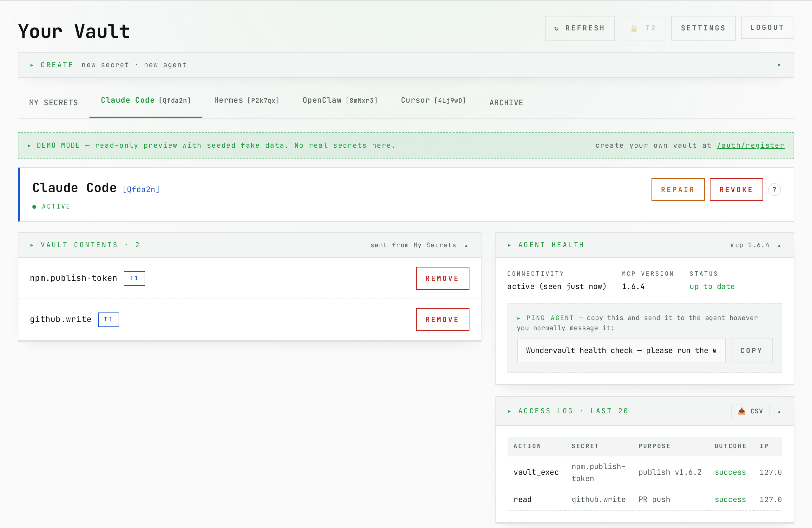
Task: Open the Hermes agent tab
Action: 247,100
